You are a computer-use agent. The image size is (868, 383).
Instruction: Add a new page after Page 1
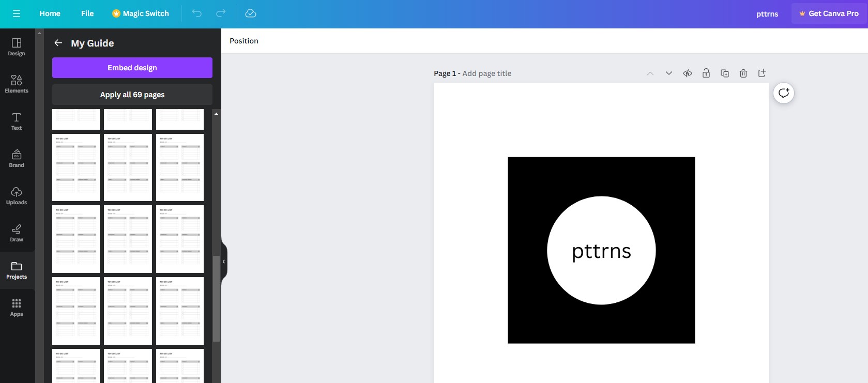(762, 73)
